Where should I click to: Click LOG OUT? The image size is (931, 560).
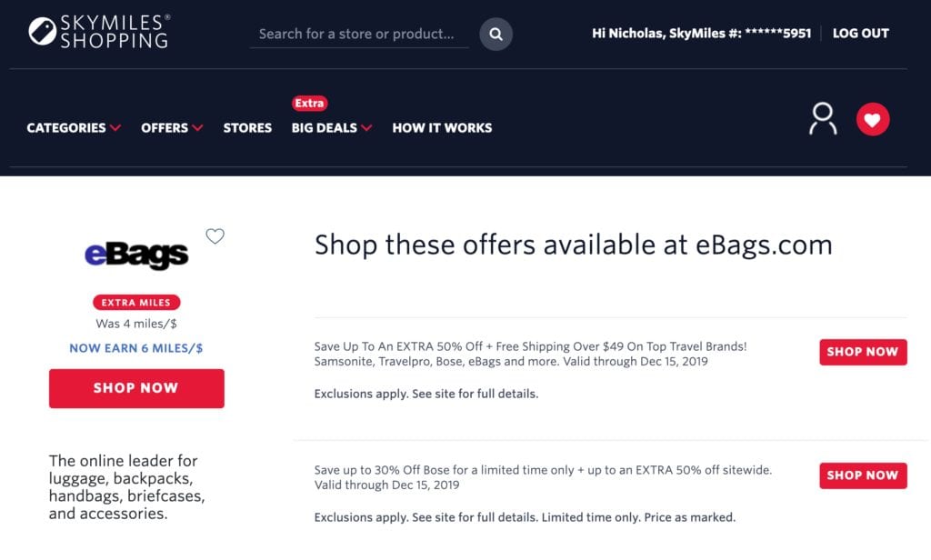860,33
